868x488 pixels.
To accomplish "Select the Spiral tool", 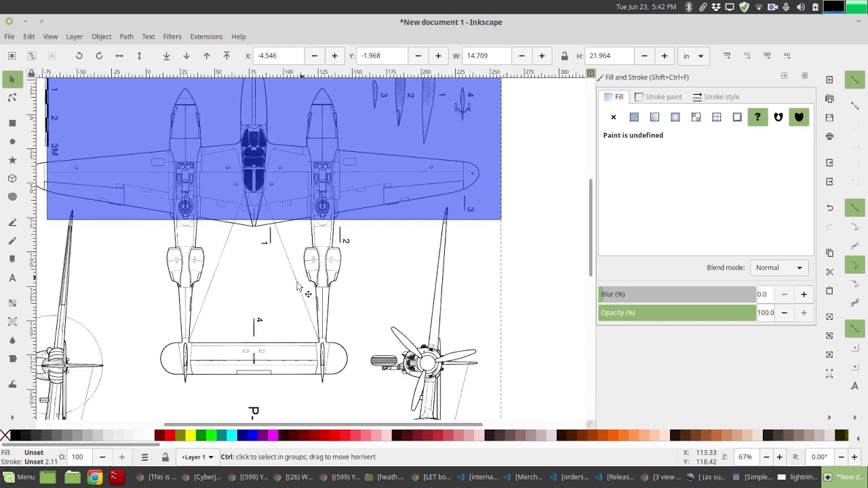I will point(12,197).
